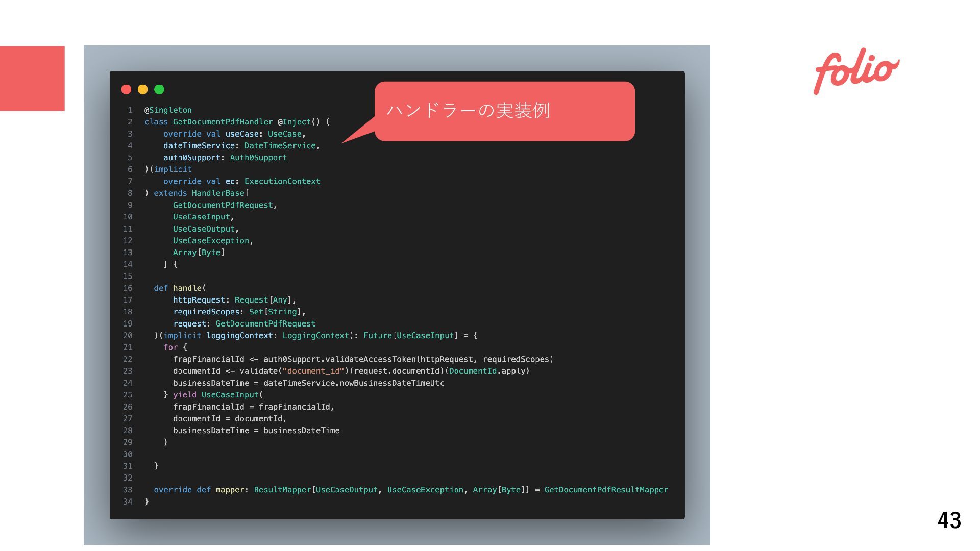
Task: Click the red window dot
Action: point(127,90)
